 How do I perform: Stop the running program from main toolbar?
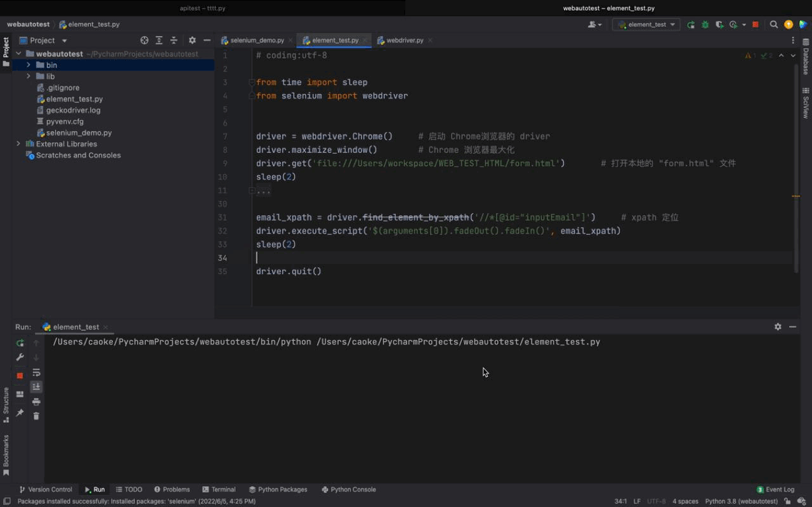coord(755,25)
